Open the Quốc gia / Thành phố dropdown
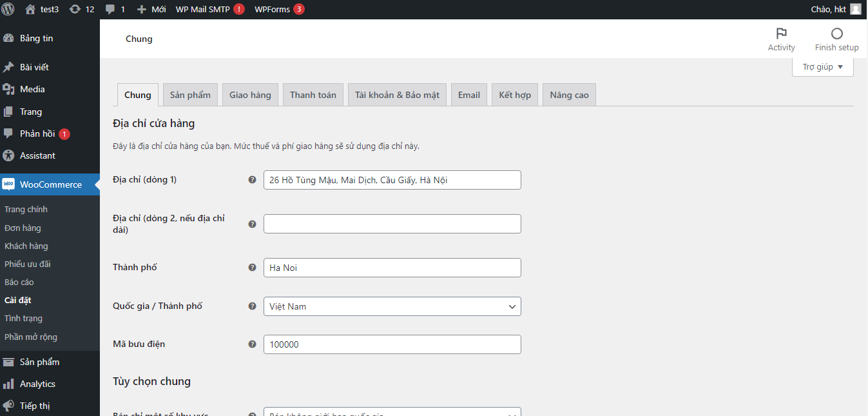Screen dimensions: 868x416 392,306
